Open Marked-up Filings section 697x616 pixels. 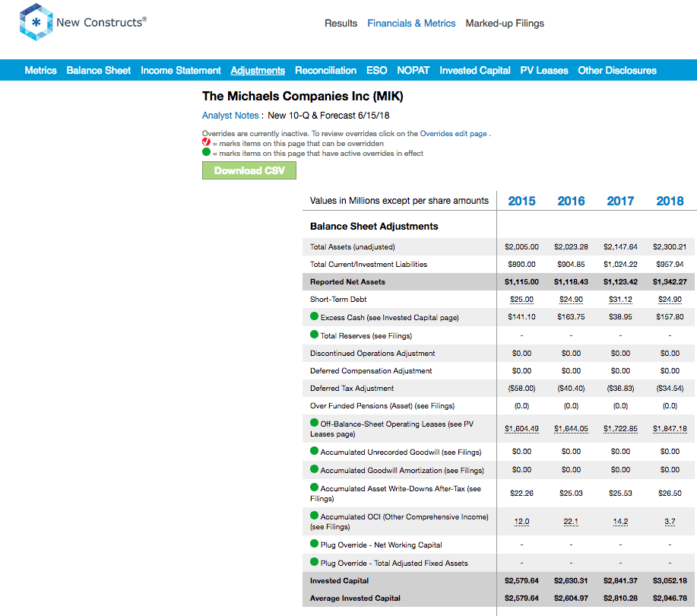[505, 23]
